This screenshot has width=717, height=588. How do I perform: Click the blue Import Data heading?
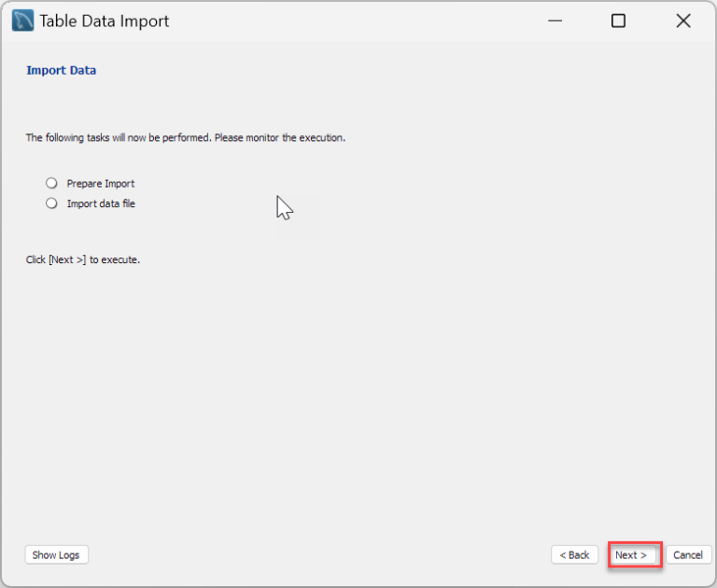point(62,70)
